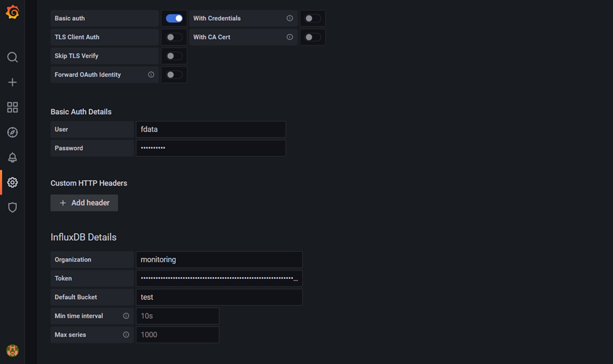Viewport: 613px width, 364px height.
Task: Open the Server Admin shield icon
Action: pos(12,207)
